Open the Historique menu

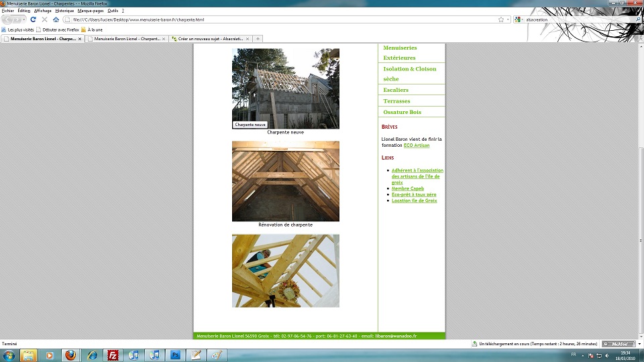tap(64, 11)
